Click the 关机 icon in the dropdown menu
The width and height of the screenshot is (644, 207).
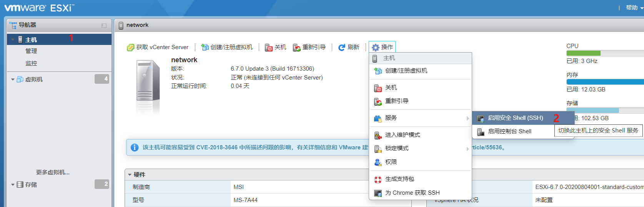378,88
